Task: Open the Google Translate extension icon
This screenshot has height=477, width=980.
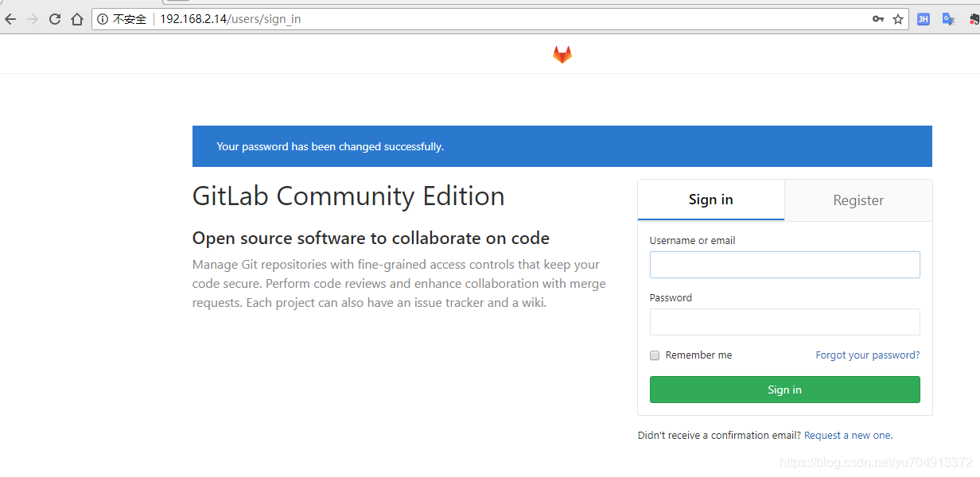Action: [x=948, y=19]
